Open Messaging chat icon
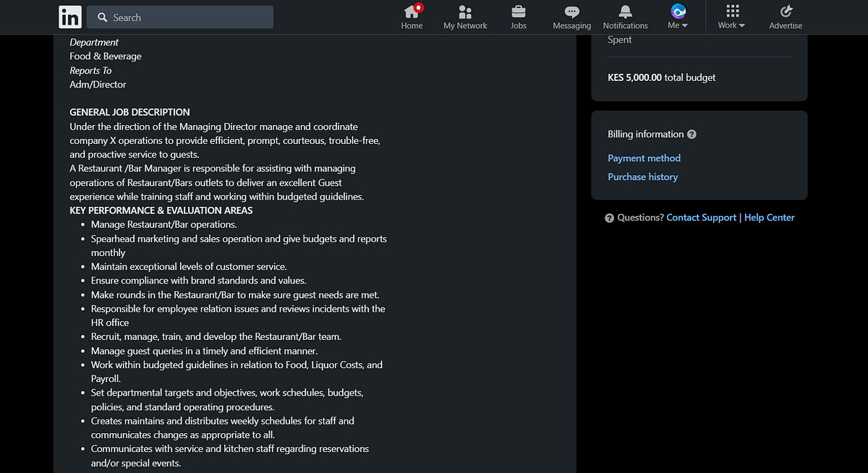868x473 pixels. [x=571, y=12]
